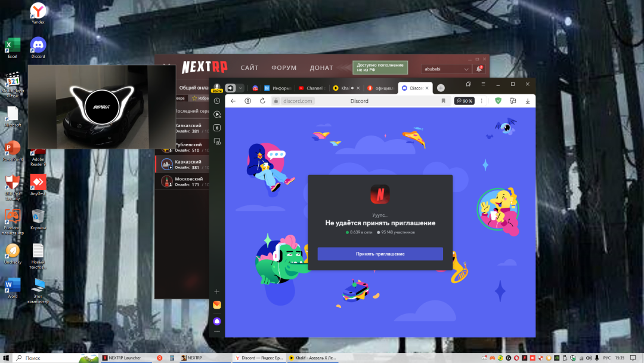Open the pinned tab with the 184 badge

click(x=255, y=88)
